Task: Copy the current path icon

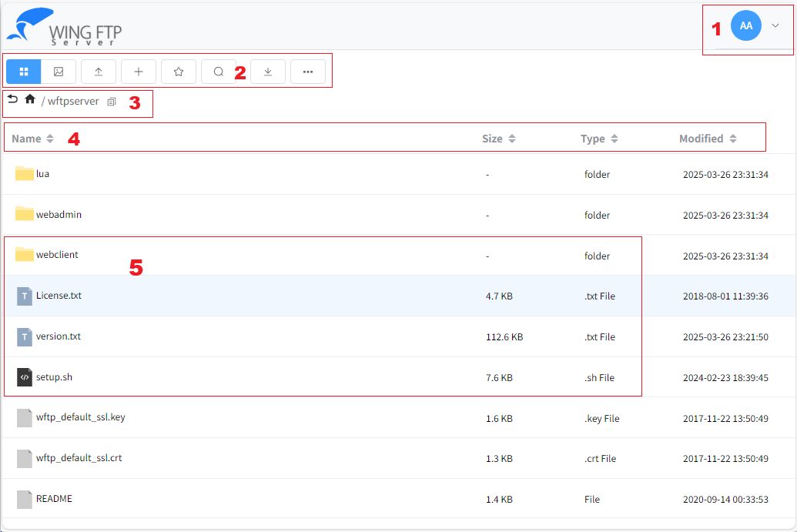Action: tap(112, 102)
